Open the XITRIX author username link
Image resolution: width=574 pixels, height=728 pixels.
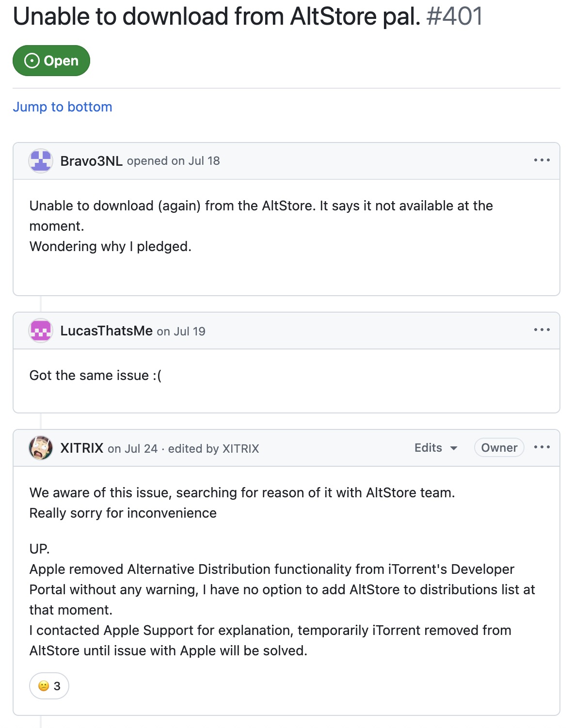(81, 448)
